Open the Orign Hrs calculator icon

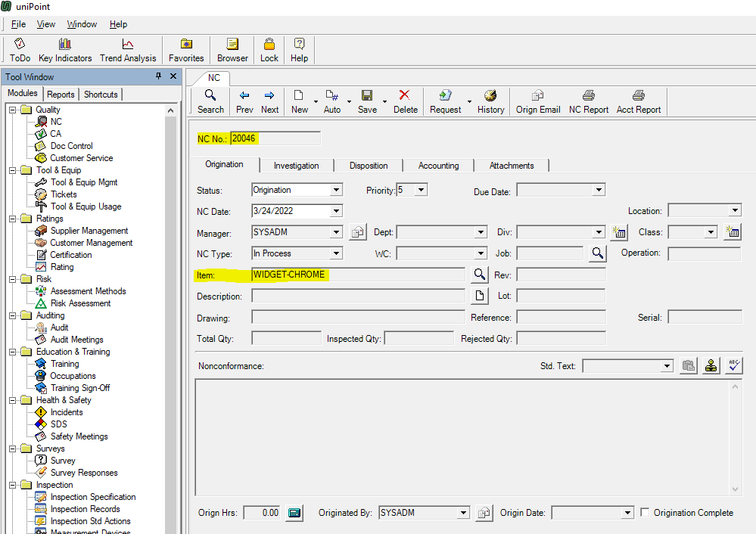pyautogui.click(x=294, y=513)
